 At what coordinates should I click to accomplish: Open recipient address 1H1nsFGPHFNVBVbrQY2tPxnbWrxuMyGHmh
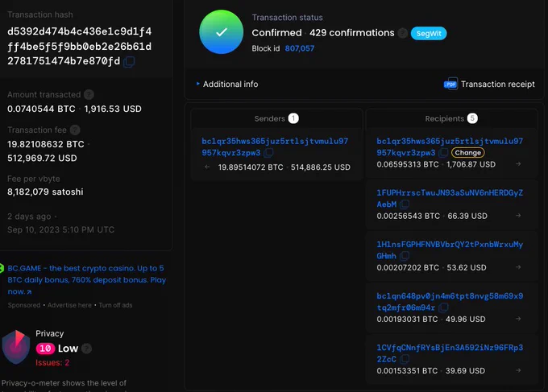click(450, 250)
